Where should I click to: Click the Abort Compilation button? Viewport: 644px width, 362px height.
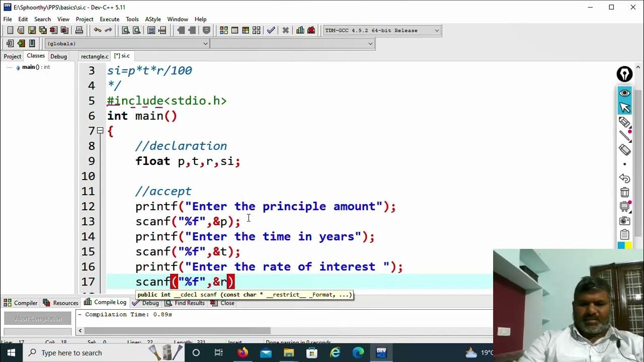coord(38,318)
